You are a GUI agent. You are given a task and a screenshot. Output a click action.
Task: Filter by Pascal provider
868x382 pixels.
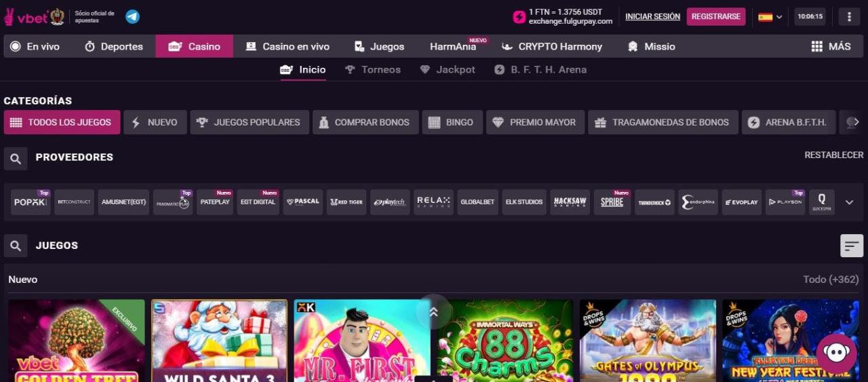pos(302,202)
